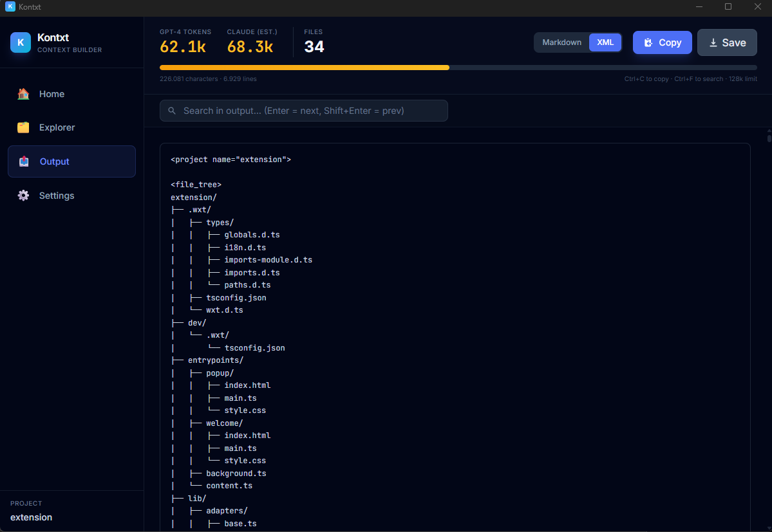Viewport: 772px width, 532px height.
Task: Click the project name="extension" line
Action: pos(231,160)
